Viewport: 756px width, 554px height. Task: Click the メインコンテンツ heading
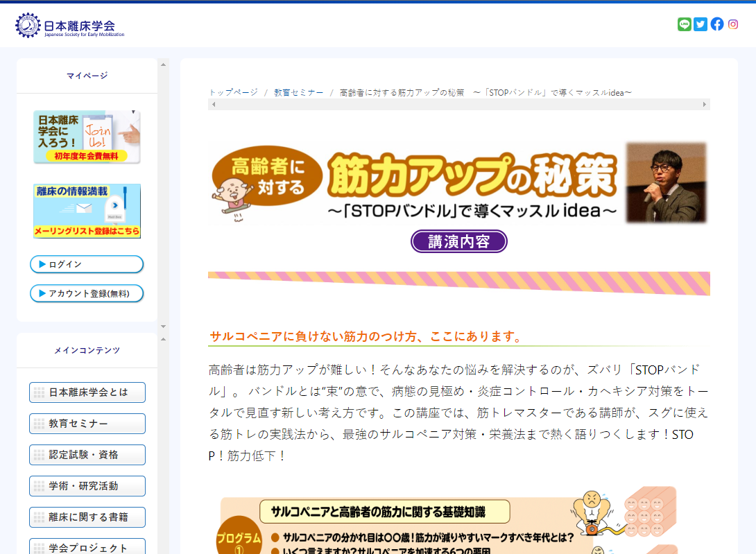click(x=87, y=351)
